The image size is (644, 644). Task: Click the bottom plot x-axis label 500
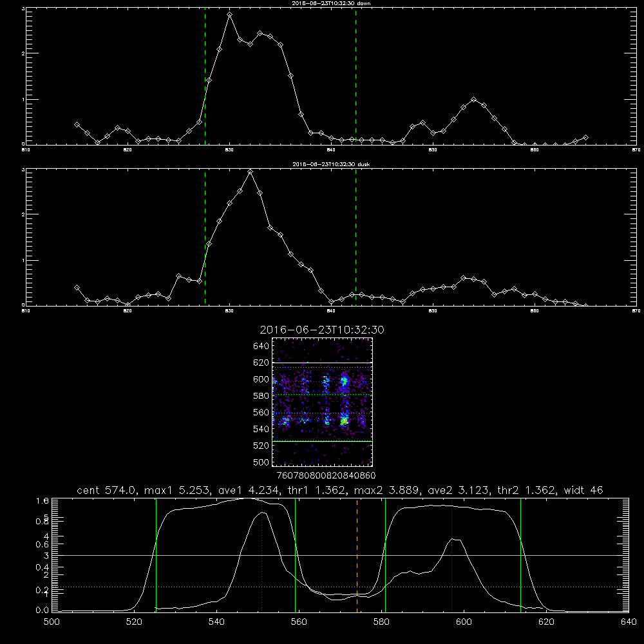click(x=52, y=622)
